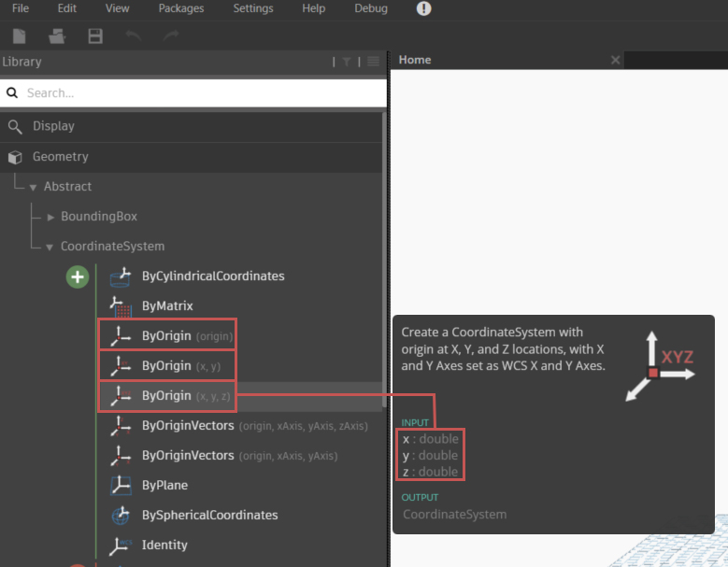Select the ByCylindricalCoordinates node icon
Screen dimensions: 728x567
pyautogui.click(x=121, y=276)
